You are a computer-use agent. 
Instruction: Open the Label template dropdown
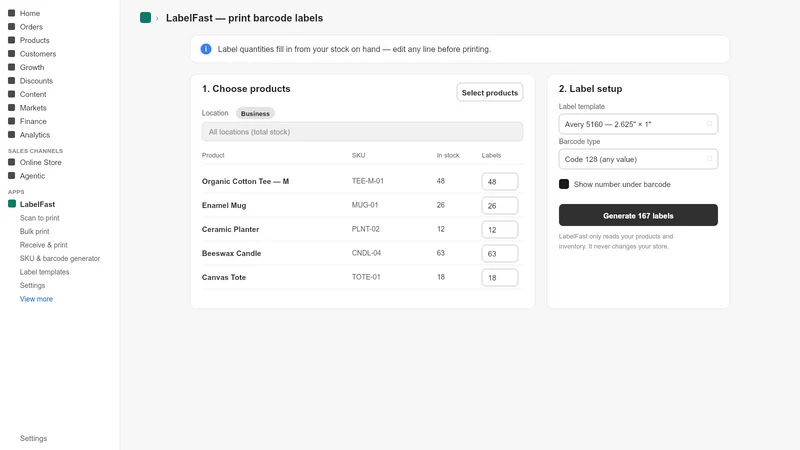[638, 124]
